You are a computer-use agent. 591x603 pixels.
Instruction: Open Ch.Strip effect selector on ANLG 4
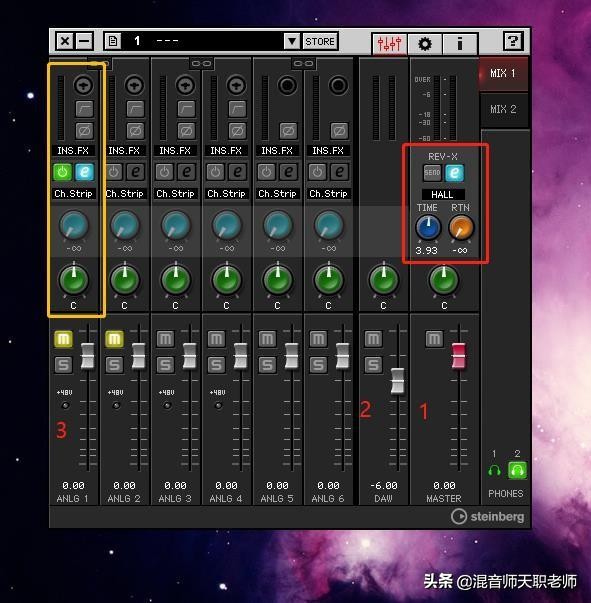click(226, 193)
